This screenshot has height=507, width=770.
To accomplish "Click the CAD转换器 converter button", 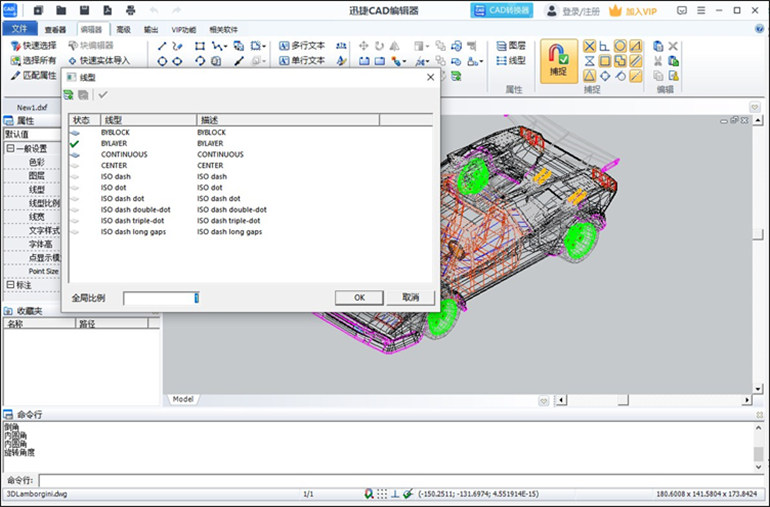I will [502, 11].
